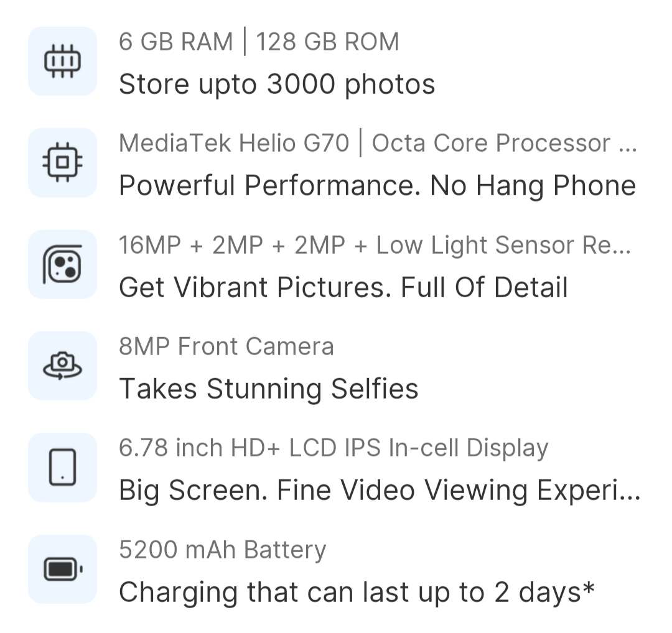Select the 8MP Front Camera label
The image size is (672, 633).
pyautogui.click(x=226, y=346)
